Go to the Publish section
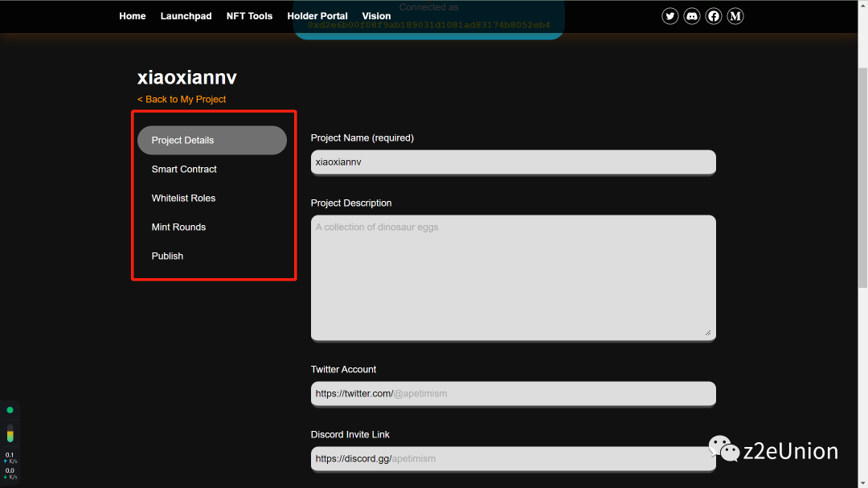 [x=167, y=256]
